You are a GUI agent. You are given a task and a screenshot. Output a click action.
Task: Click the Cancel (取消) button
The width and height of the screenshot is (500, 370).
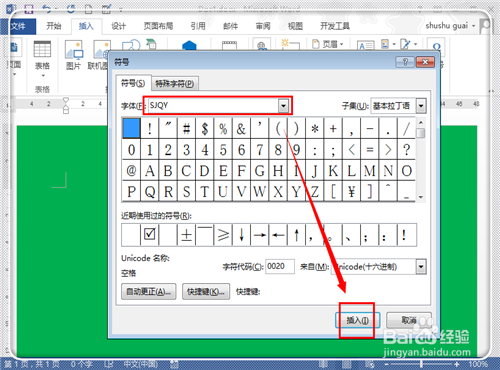coord(409,320)
